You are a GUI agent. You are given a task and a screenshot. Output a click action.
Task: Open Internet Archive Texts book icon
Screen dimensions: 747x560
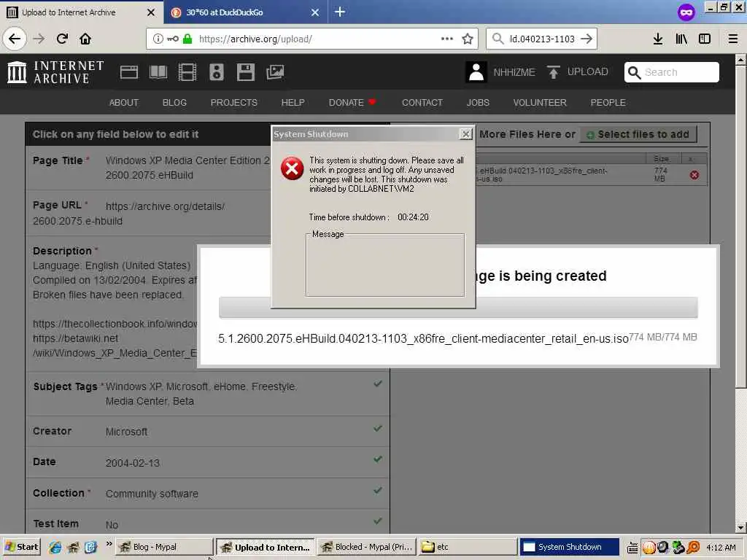click(x=158, y=72)
